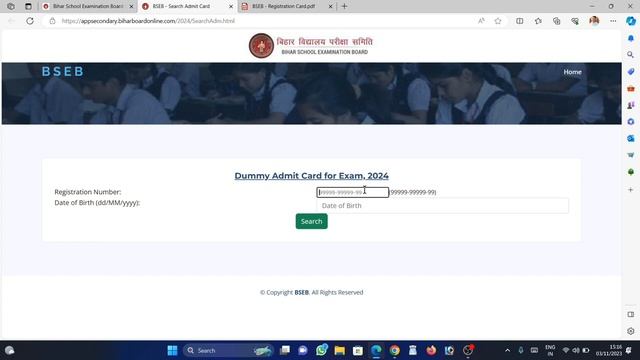Open the Collections icon

557,21
